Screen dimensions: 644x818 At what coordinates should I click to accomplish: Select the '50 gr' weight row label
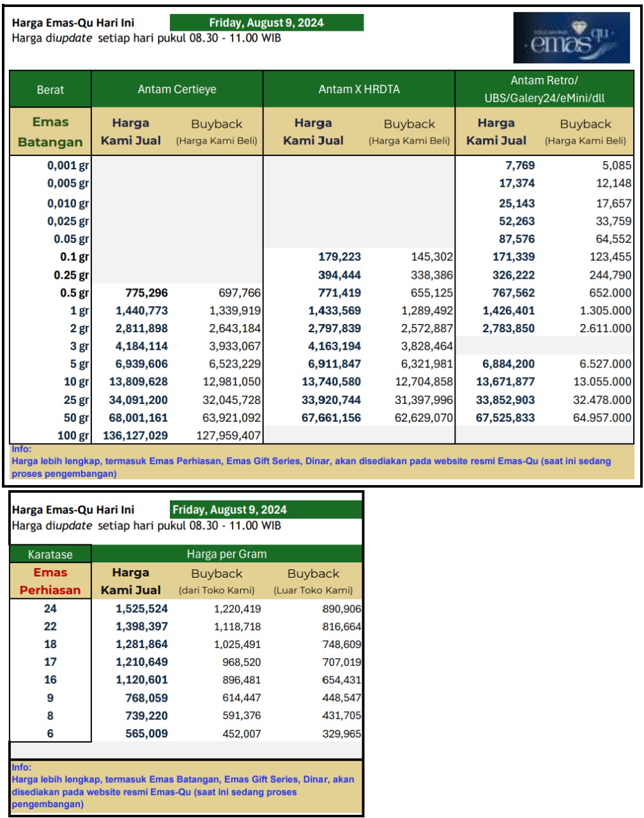click(x=76, y=418)
